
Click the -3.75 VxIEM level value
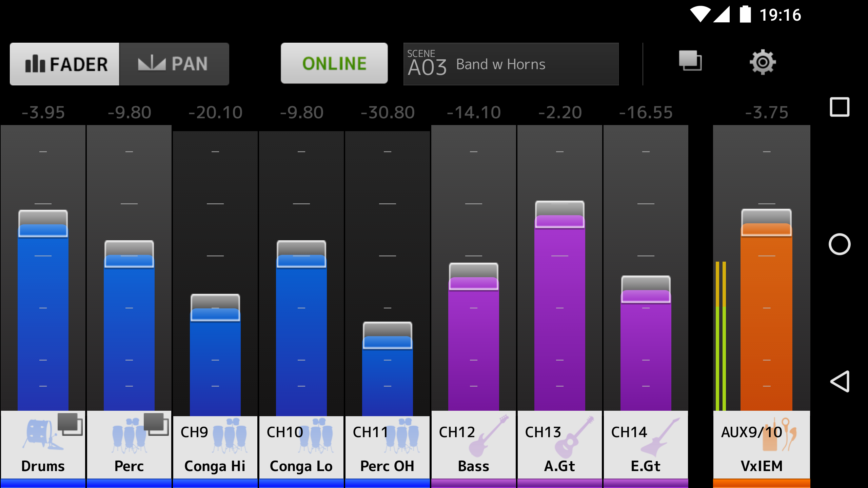tap(767, 113)
